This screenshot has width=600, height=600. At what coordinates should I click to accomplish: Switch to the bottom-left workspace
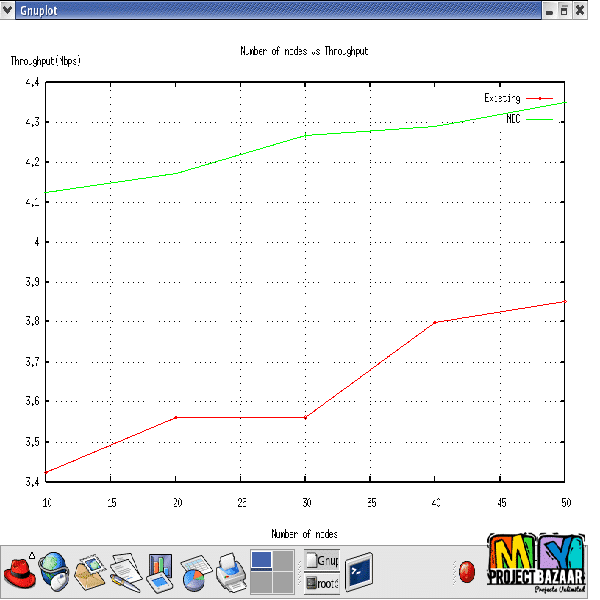260,583
